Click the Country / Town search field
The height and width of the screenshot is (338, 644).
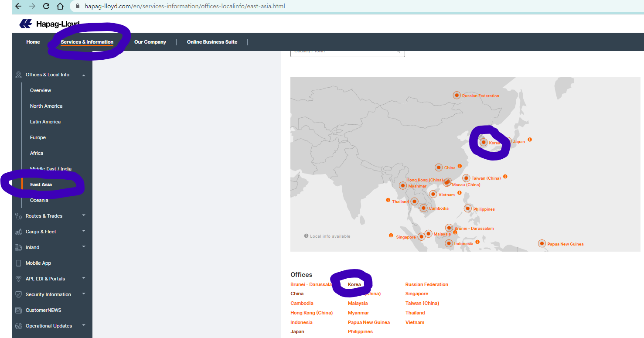[x=348, y=52]
